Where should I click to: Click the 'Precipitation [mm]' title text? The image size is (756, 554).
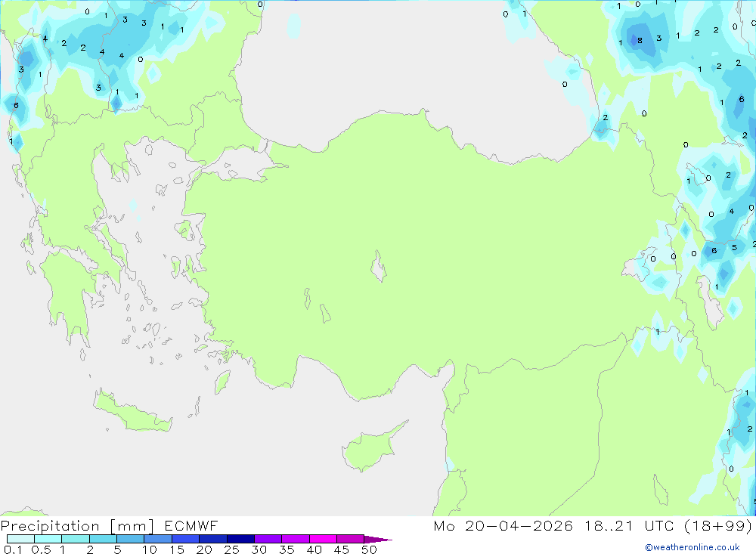click(x=77, y=526)
